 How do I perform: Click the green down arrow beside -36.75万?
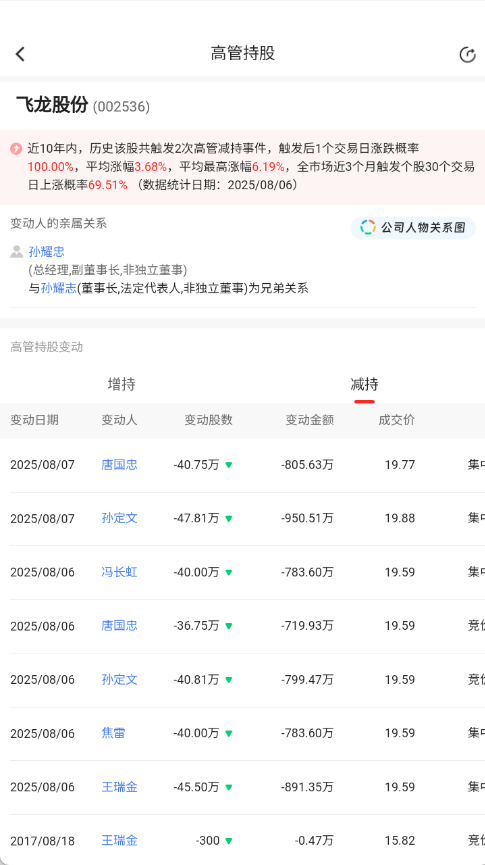228,627
